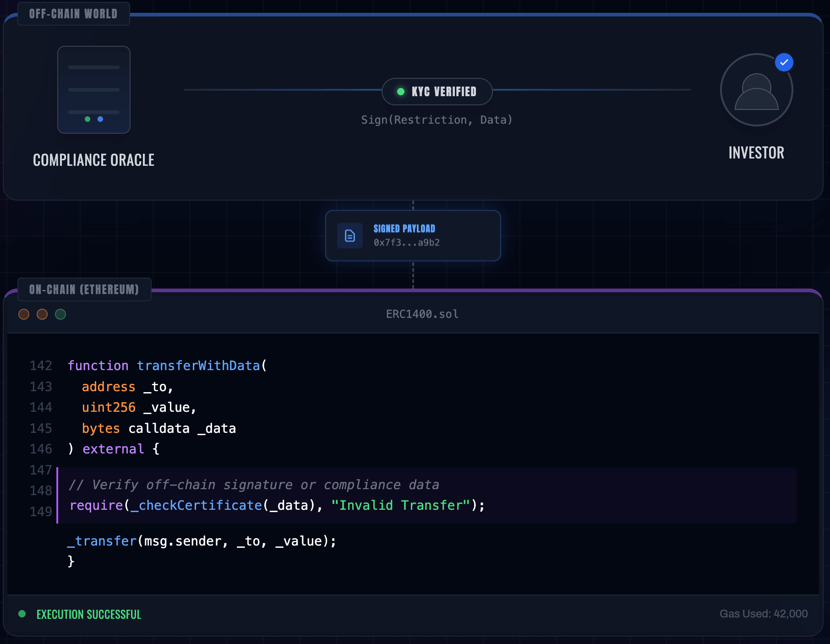Click the blue verification checkmark on Investor
830x644 pixels.
click(784, 62)
